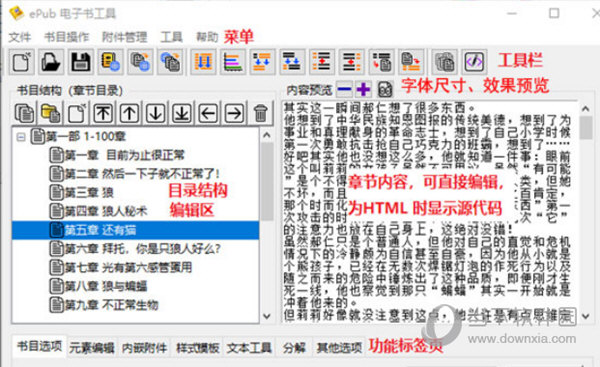600x367 pixels.
Task: Click the content preview scrollbar down arrow
Action: click(x=585, y=316)
